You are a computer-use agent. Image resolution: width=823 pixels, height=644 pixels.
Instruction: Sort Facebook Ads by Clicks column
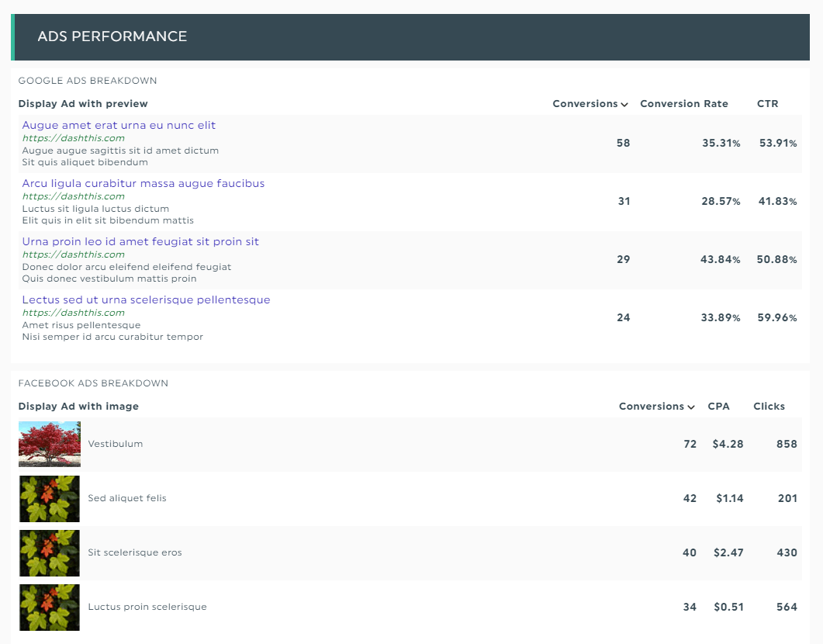point(769,407)
